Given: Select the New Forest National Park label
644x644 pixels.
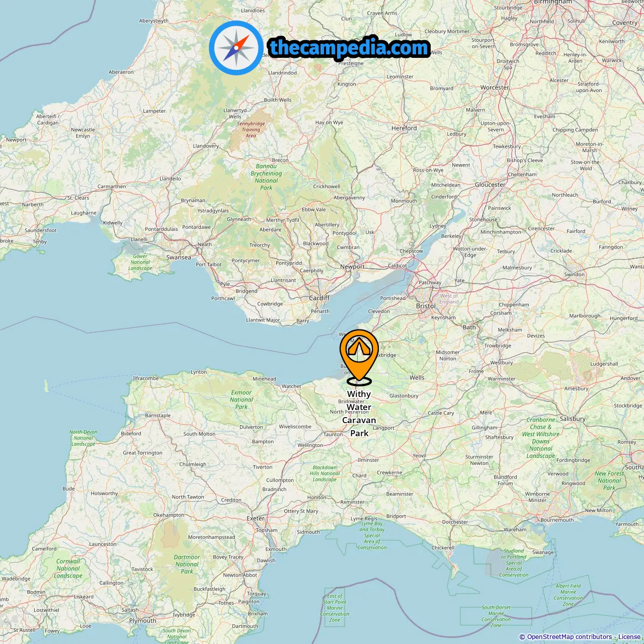Looking at the screenshot, I should 609,480.
